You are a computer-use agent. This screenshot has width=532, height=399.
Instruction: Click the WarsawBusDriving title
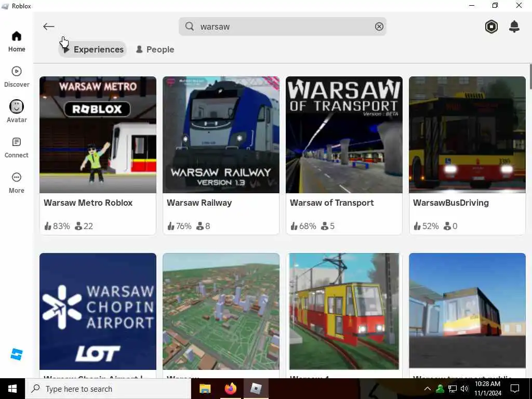(x=450, y=203)
